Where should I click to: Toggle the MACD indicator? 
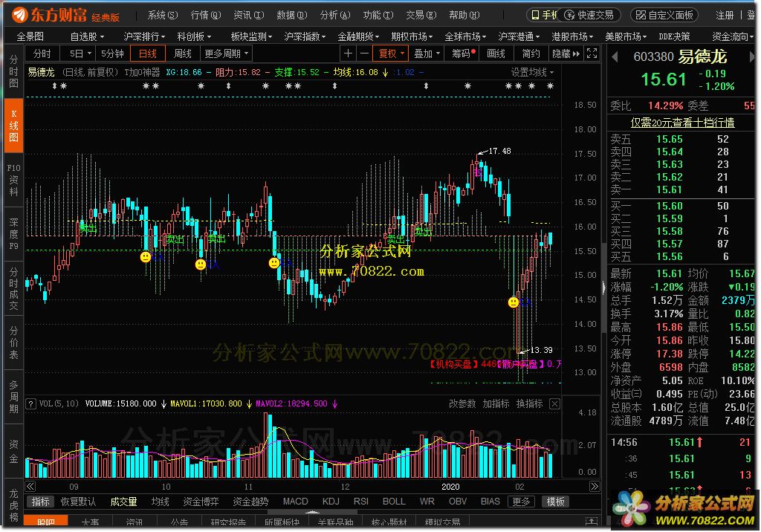coord(296,502)
